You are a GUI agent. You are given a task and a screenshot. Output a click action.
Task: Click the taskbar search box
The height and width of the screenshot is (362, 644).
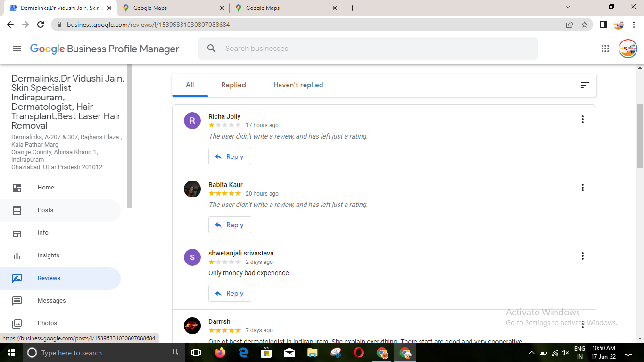click(104, 353)
